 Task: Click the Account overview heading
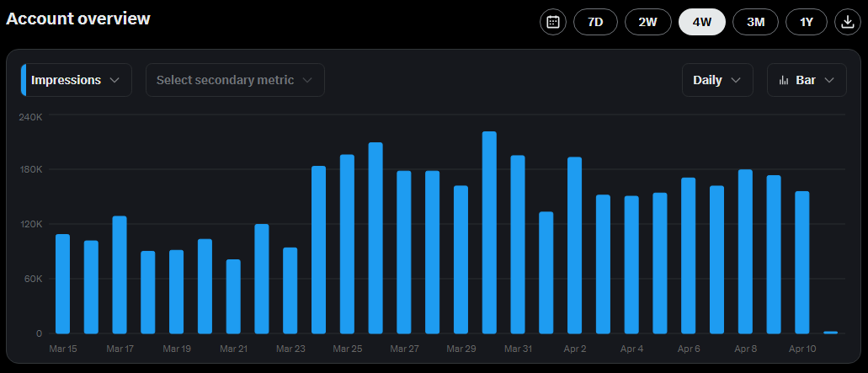pos(78,19)
